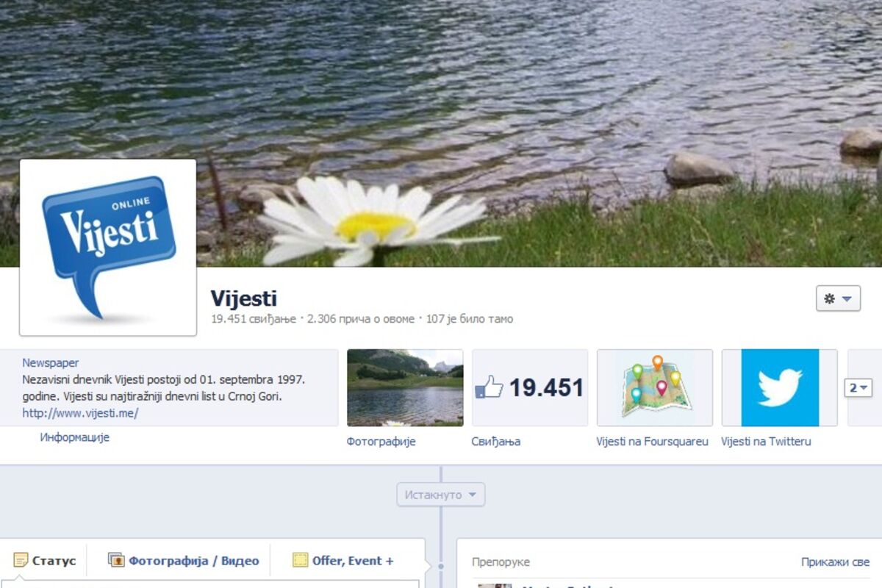Click the Фотографија / Видео camera icon
The image size is (882, 588).
[x=116, y=561]
